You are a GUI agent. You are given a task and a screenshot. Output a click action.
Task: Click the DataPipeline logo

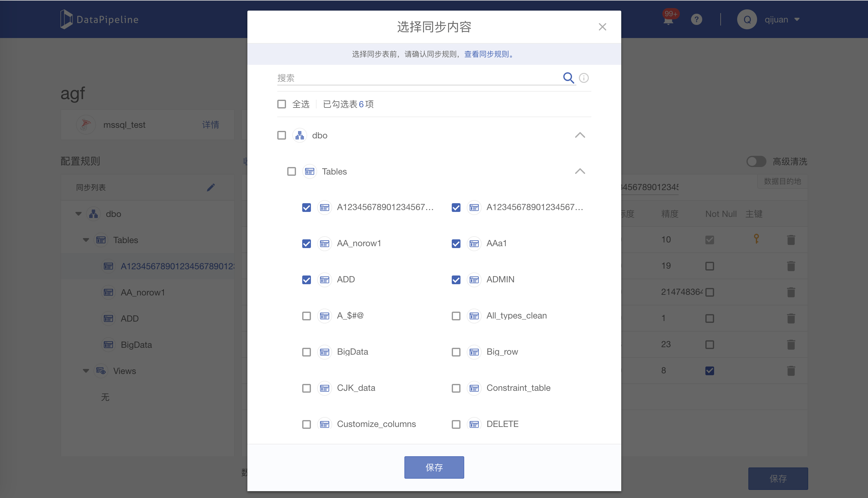pos(99,20)
